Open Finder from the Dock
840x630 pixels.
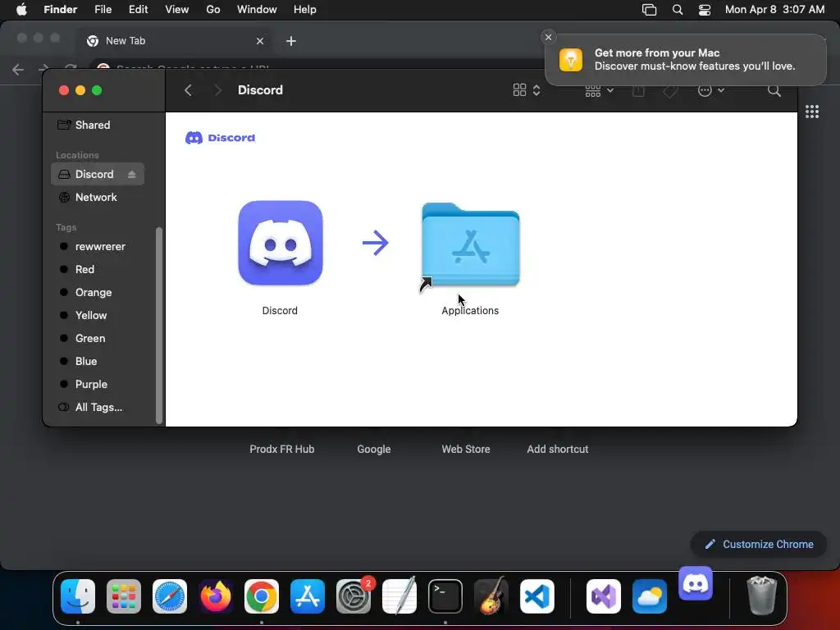tap(78, 596)
